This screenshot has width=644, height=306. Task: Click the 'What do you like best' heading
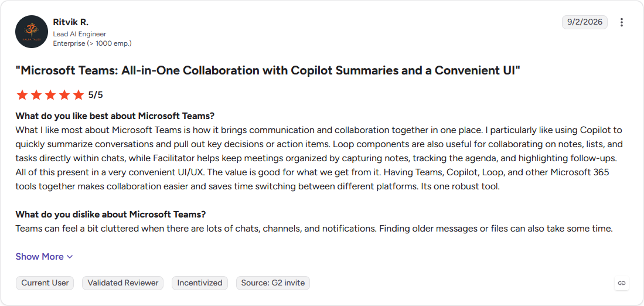(115, 115)
